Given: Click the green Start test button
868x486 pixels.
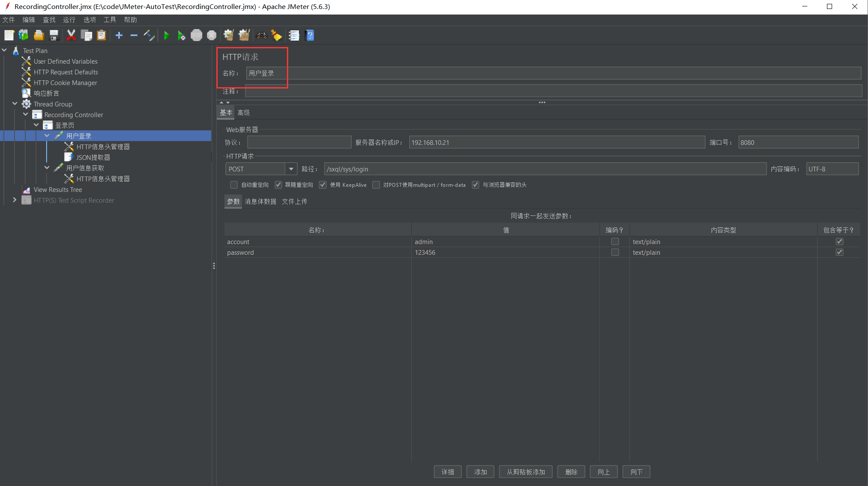Looking at the screenshot, I should 167,35.
